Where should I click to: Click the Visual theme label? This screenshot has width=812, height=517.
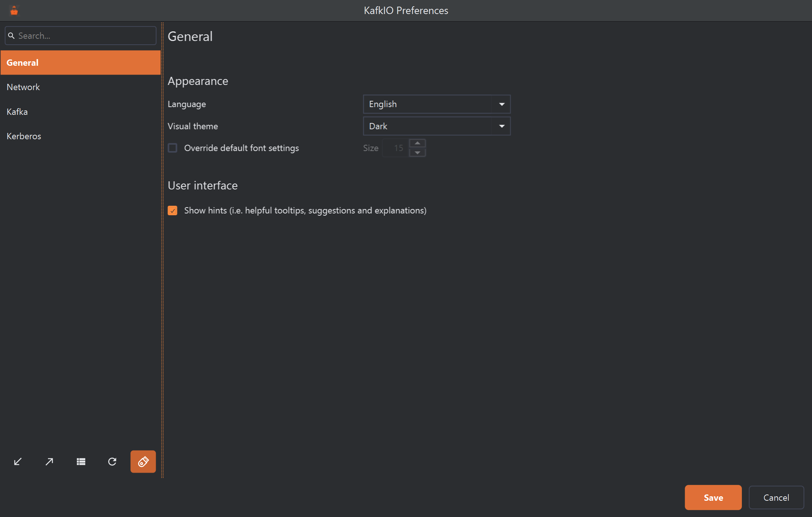click(x=193, y=126)
